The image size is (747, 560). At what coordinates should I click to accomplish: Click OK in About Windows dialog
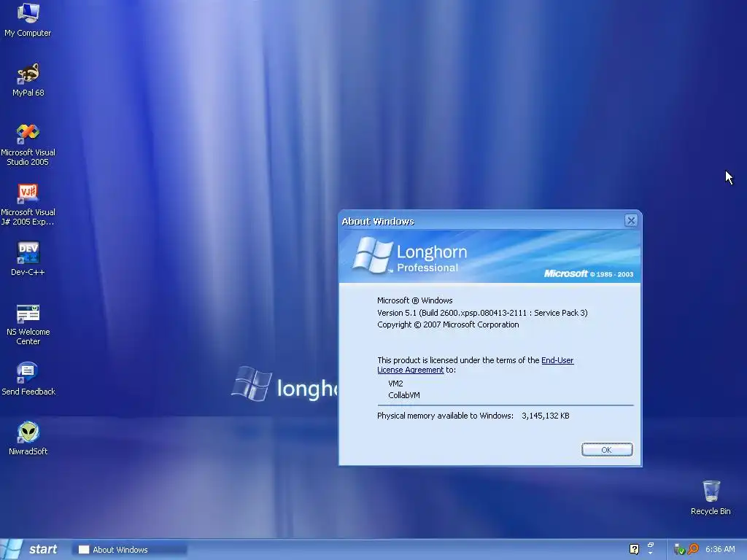607,449
